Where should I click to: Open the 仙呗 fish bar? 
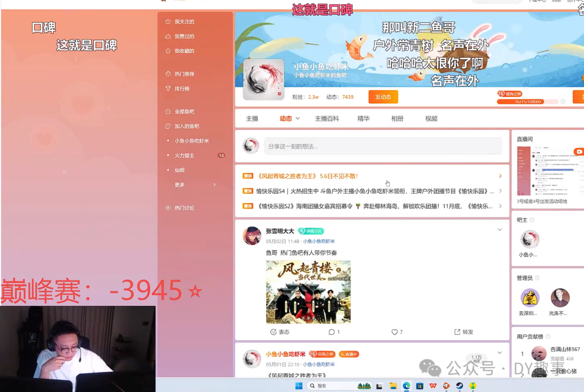[x=180, y=170]
